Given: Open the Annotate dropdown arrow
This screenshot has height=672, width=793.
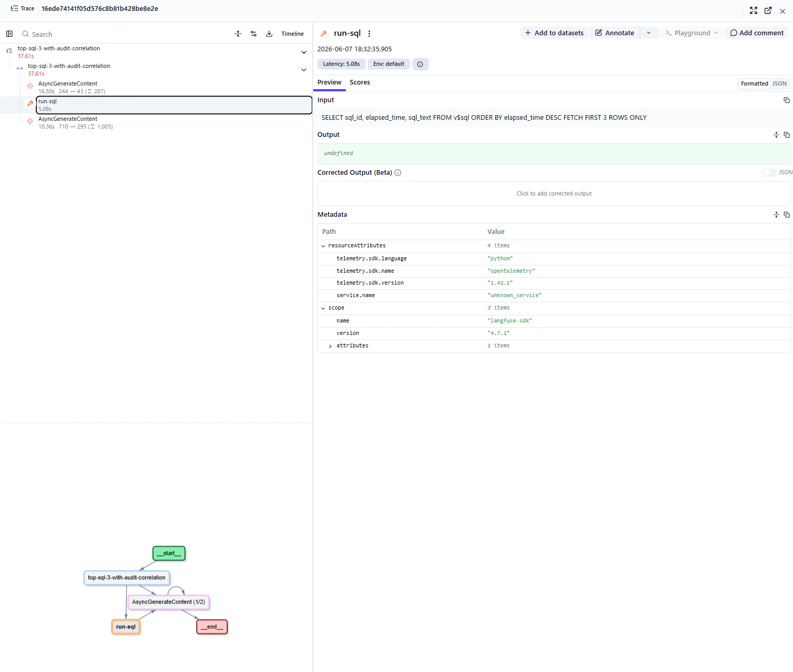Looking at the screenshot, I should coord(649,33).
